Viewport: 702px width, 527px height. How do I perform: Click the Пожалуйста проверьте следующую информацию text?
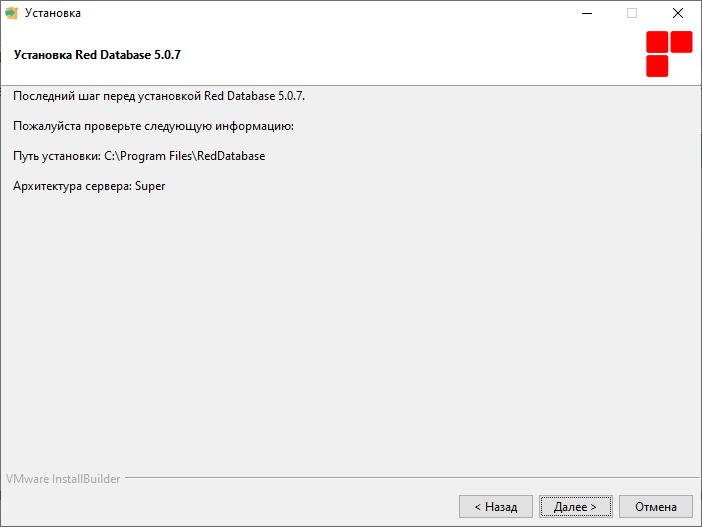point(153,126)
